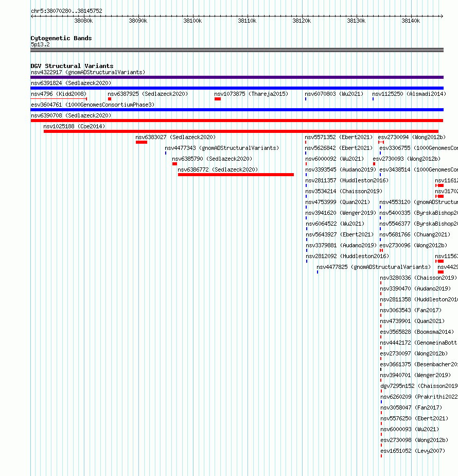Click the chr5:38070280..38145752 coordinates text
Viewport: 458px width, 476px height.
coord(66,11)
